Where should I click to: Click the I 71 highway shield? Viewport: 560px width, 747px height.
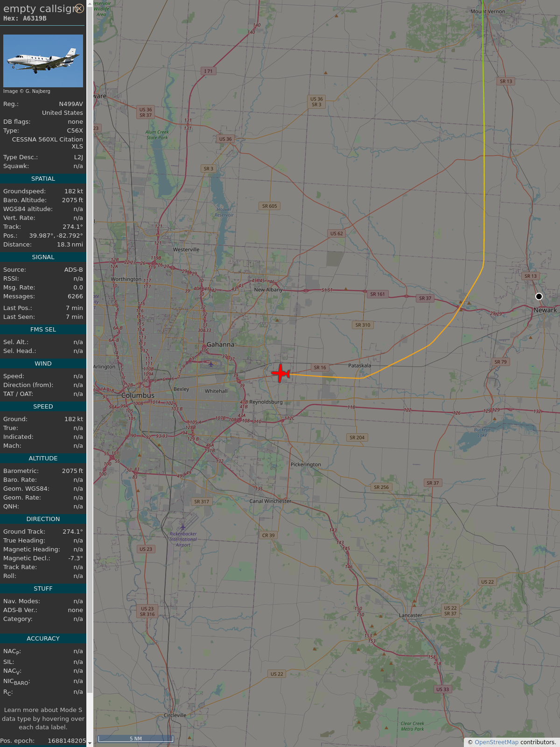(x=208, y=71)
